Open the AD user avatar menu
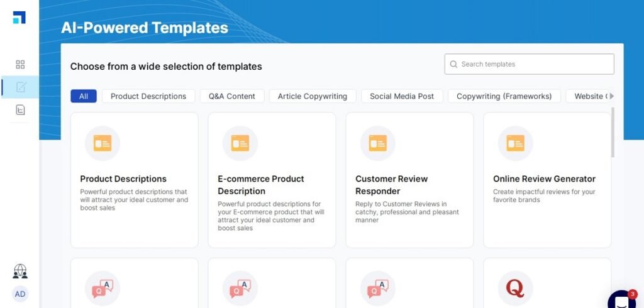The height and width of the screenshot is (308, 644). pos(20,294)
